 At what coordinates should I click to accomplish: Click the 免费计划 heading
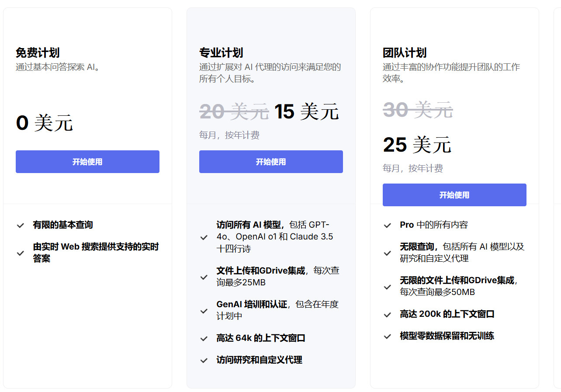[x=38, y=53]
